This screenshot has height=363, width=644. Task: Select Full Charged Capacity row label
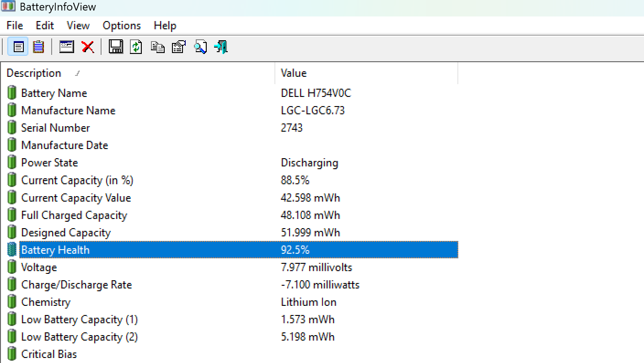(x=74, y=215)
